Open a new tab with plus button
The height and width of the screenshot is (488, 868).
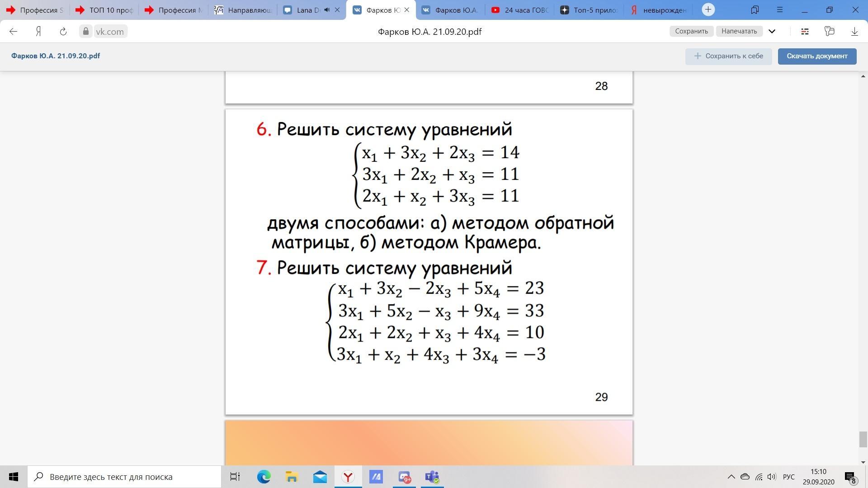click(708, 9)
